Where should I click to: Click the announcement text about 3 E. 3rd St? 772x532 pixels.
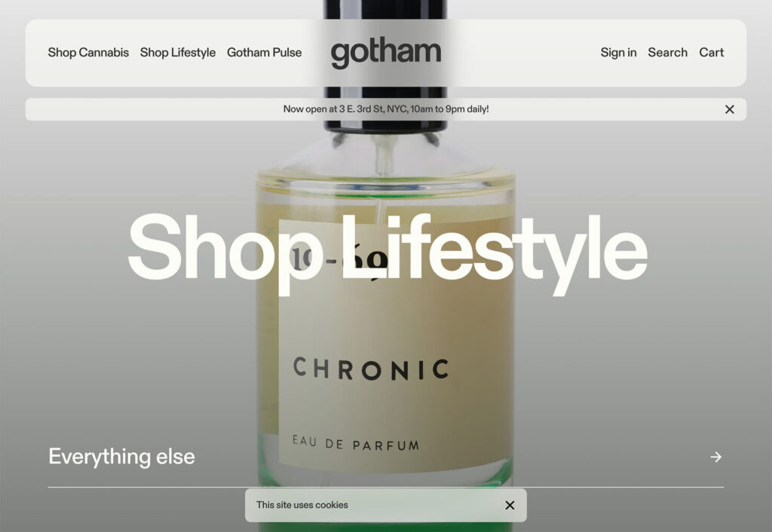click(385, 109)
